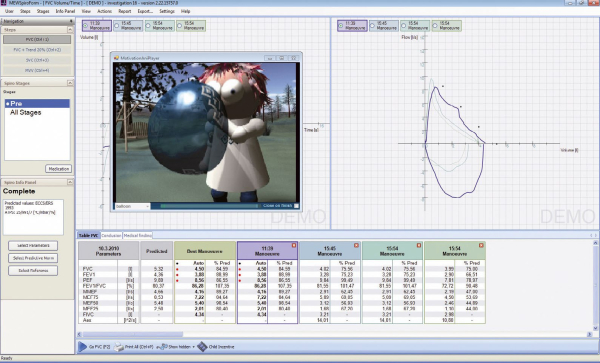Click the MotivationAniPlayer title bar icon

tap(116, 58)
